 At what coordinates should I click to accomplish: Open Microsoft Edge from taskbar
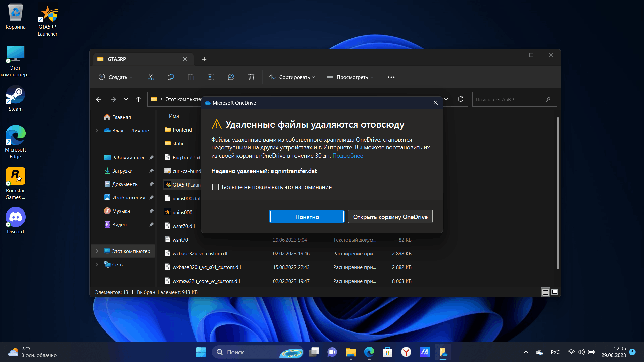369,352
